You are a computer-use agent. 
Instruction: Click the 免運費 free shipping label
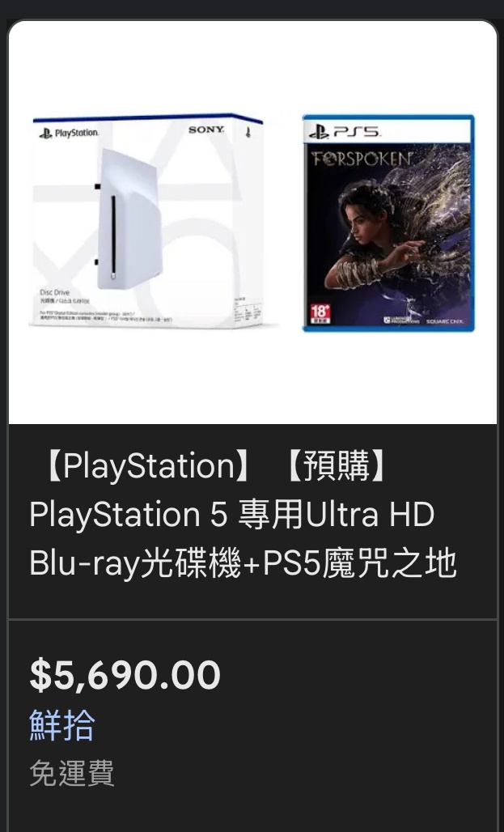point(72,773)
